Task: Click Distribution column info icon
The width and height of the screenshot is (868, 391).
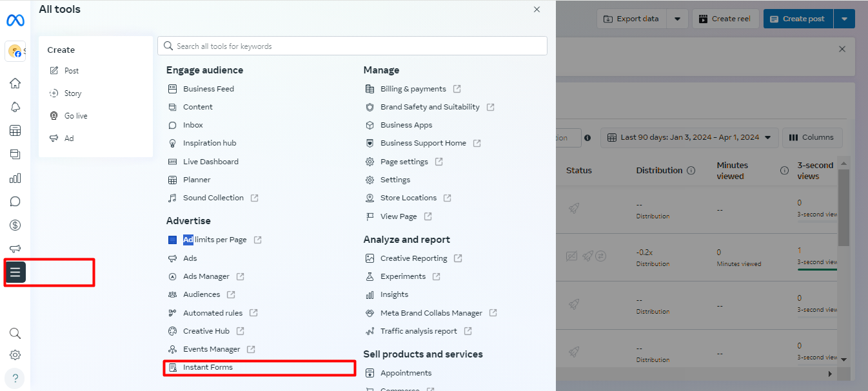Action: (x=691, y=171)
